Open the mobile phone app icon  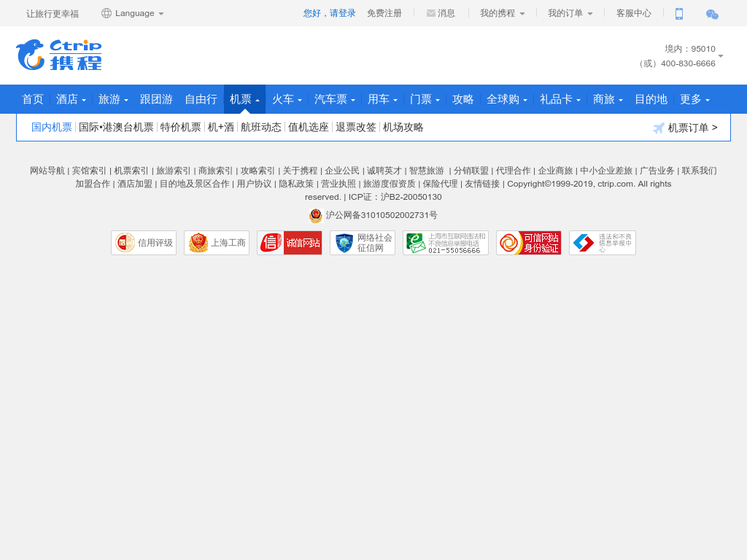coord(679,14)
